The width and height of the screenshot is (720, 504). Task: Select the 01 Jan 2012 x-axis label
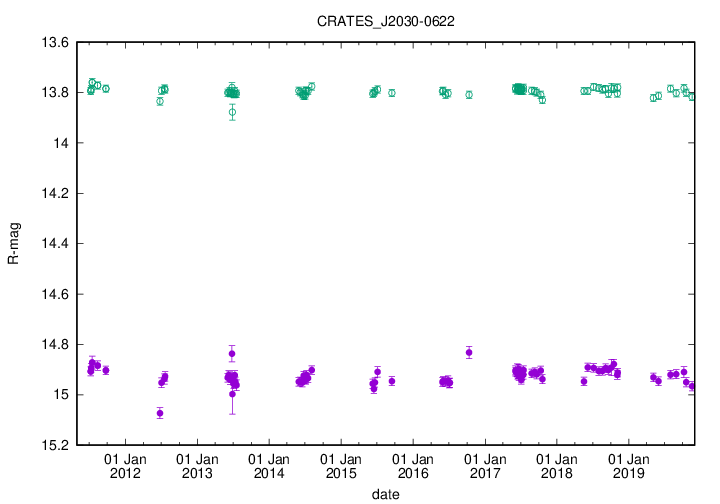(x=126, y=466)
